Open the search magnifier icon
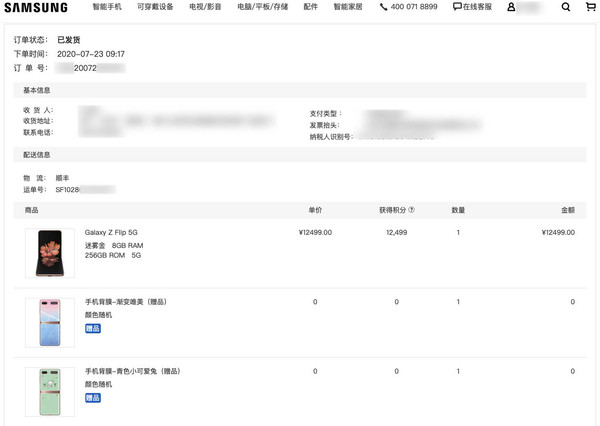The height and width of the screenshot is (426, 600). tap(566, 7)
